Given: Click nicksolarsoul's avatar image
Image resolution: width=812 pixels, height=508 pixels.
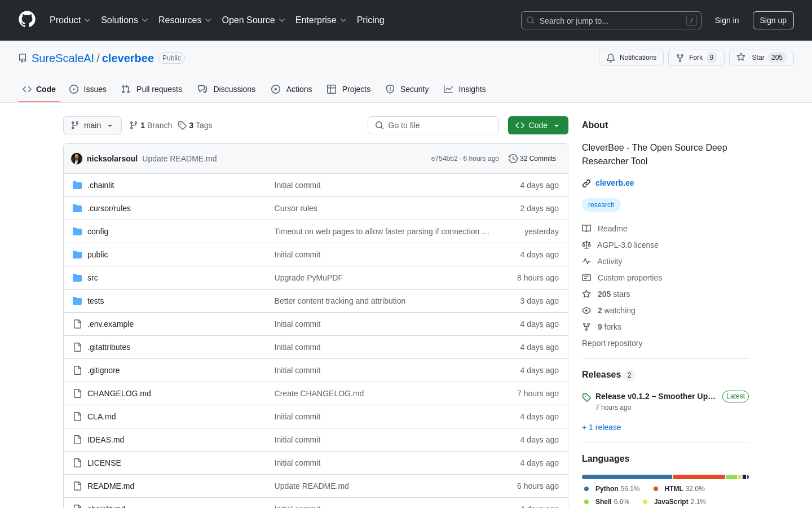Looking at the screenshot, I should (x=77, y=159).
